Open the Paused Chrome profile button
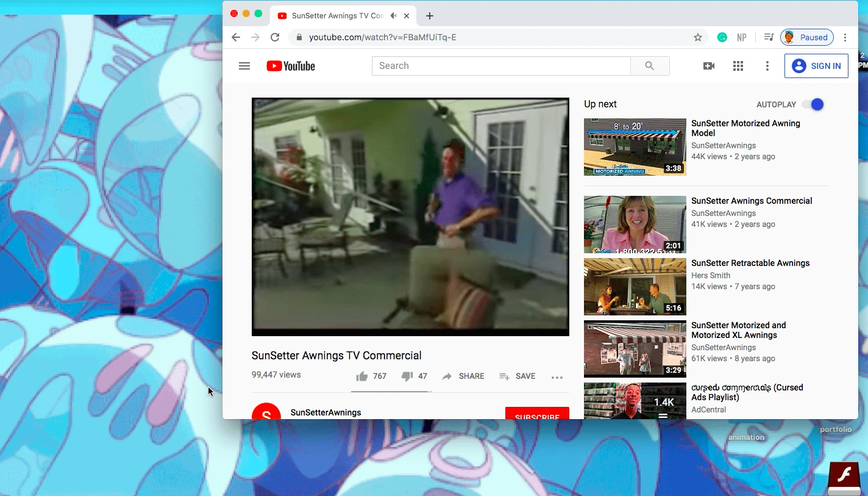Image resolution: width=868 pixels, height=496 pixels. click(x=806, y=37)
